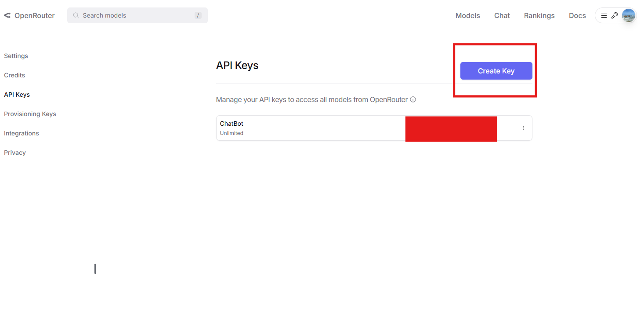Viewport: 644px width, 328px height.
Task: Open the hamburger menu icon
Action: point(604,15)
